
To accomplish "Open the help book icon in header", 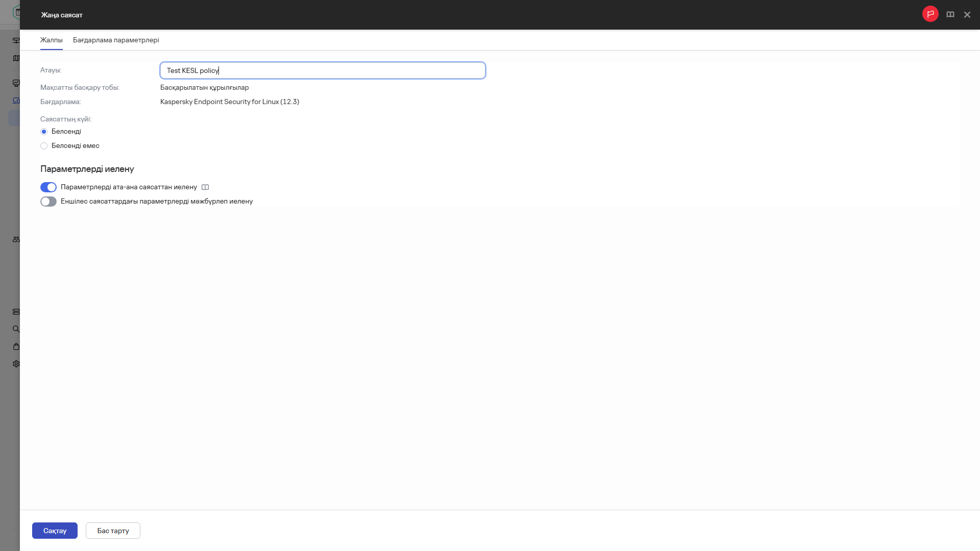I will coord(950,15).
